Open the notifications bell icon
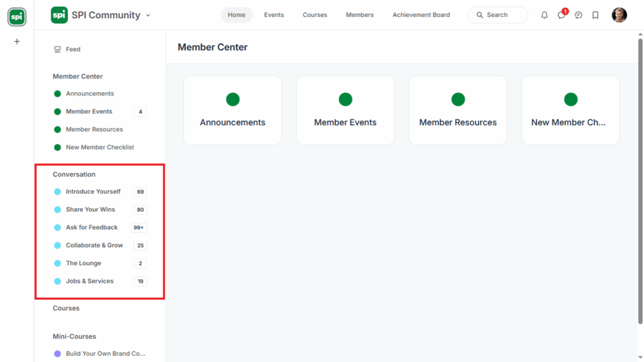 point(544,15)
